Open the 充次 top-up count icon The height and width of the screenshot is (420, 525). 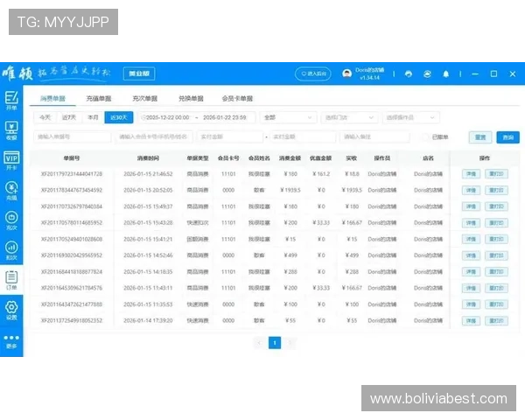point(11,220)
